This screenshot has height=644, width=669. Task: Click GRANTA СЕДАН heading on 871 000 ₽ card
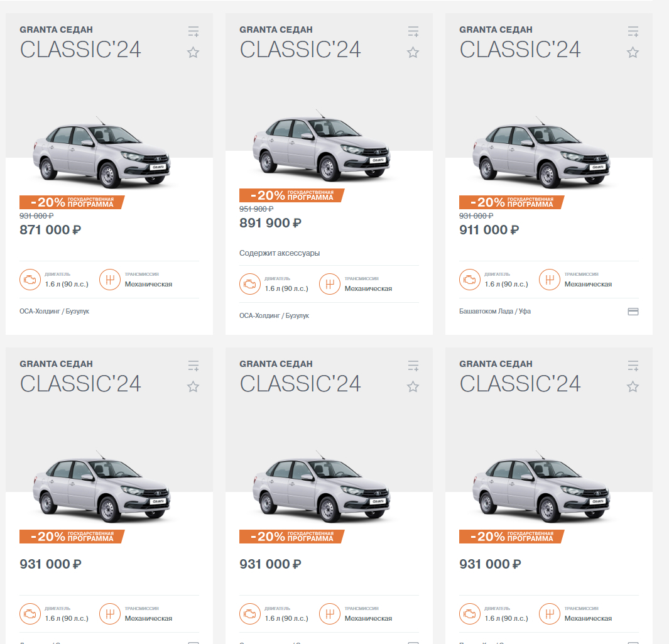pyautogui.click(x=56, y=30)
